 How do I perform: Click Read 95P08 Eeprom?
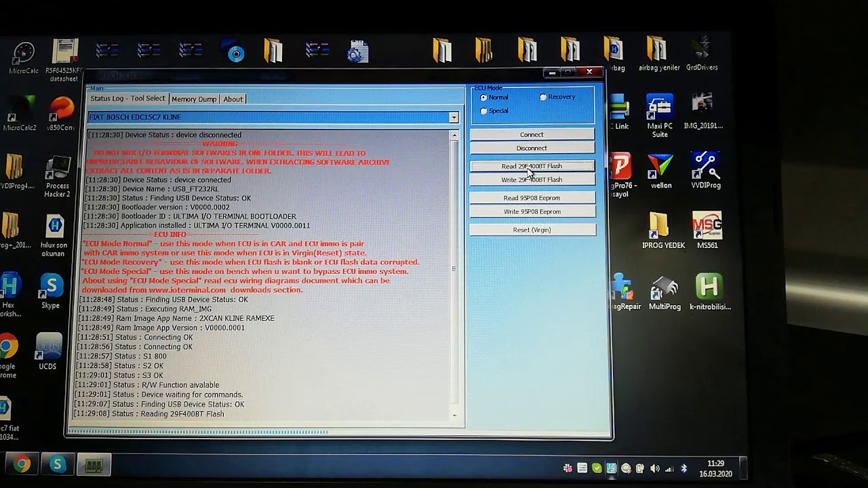pyautogui.click(x=532, y=198)
